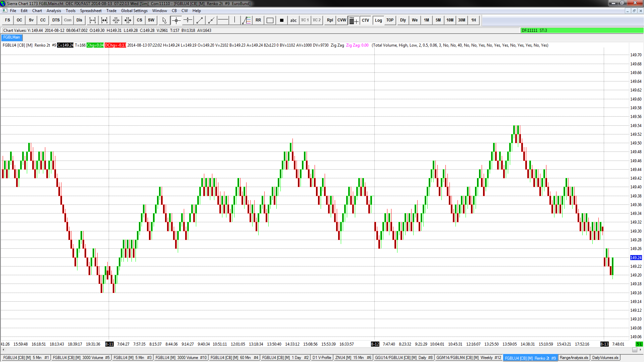This screenshot has height=362, width=644.
Task: Select the vertical line tool
Action: pos(235,20)
